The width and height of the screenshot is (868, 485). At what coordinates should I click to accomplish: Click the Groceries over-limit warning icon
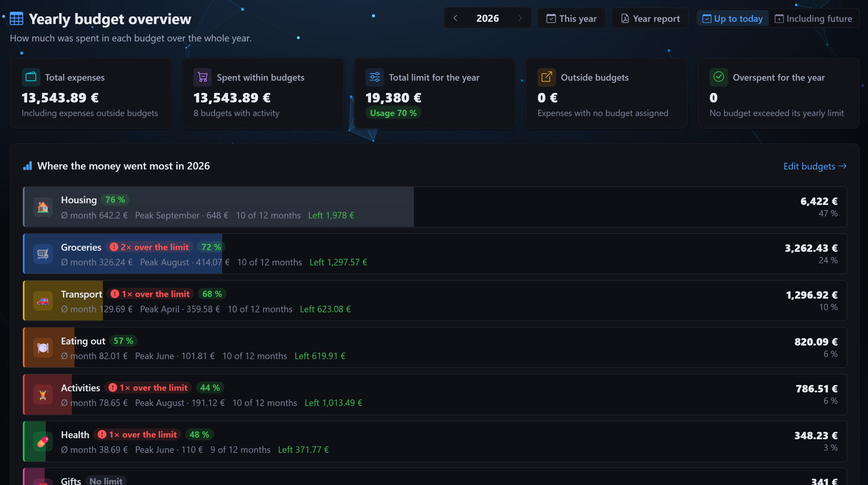coord(114,247)
